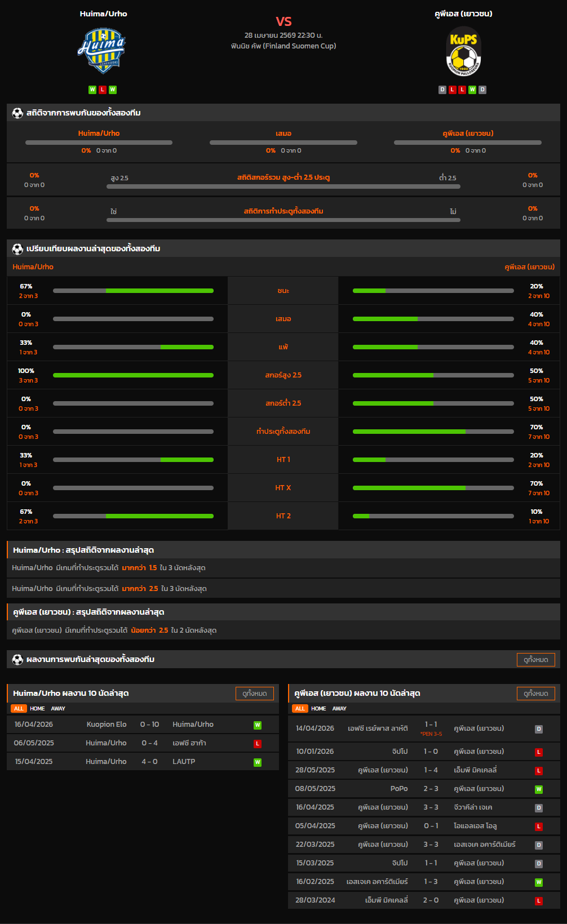The width and height of the screenshot is (567, 924).
Task: Switch to HOME filter in Huima/Urho results panel
Action: click(x=37, y=709)
